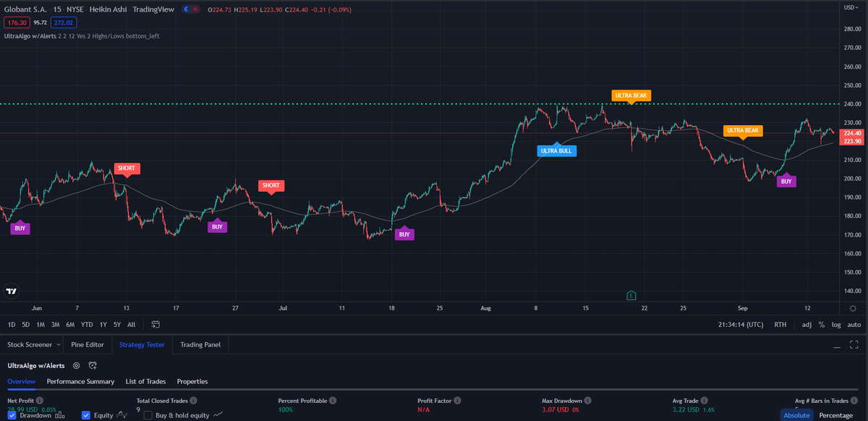Open chart settings gear at axis corner
The width and height of the screenshot is (868, 421).
click(853, 309)
